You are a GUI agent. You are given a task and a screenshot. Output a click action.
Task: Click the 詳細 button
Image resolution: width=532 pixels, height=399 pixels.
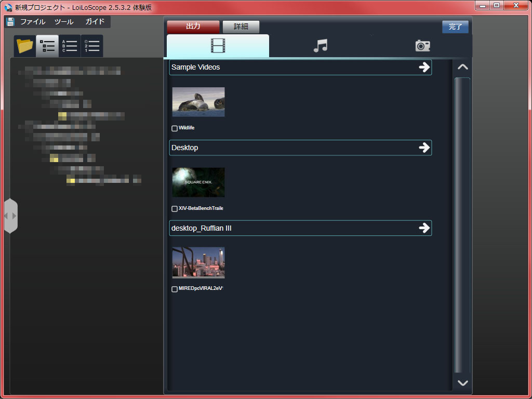tap(241, 27)
